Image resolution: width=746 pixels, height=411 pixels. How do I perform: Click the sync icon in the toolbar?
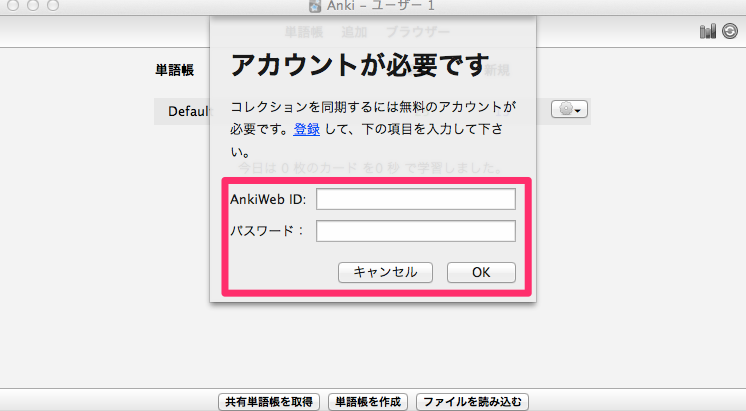730,31
